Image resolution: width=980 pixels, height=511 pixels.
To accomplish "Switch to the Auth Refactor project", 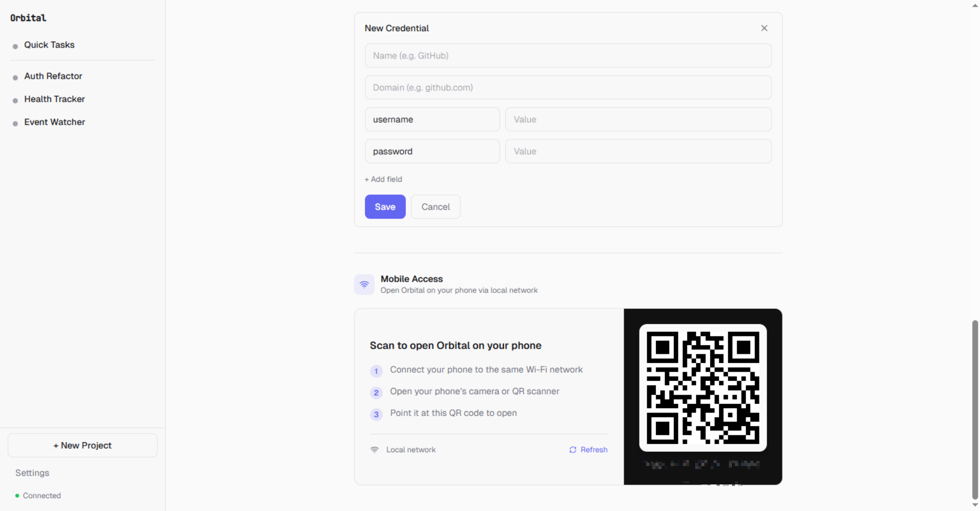I will (53, 76).
